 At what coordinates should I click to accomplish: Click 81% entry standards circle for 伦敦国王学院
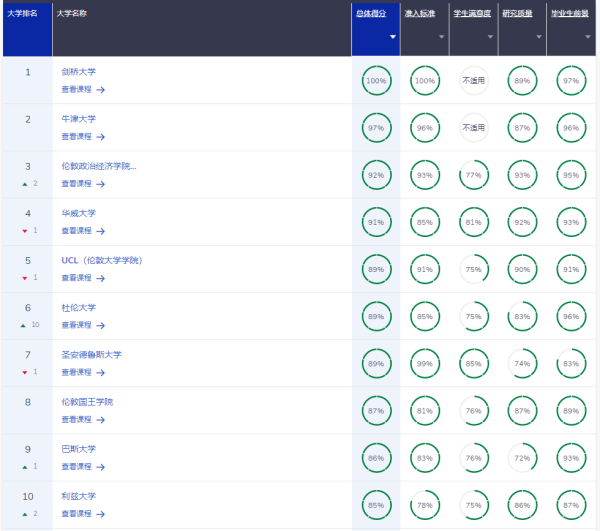coord(425,411)
